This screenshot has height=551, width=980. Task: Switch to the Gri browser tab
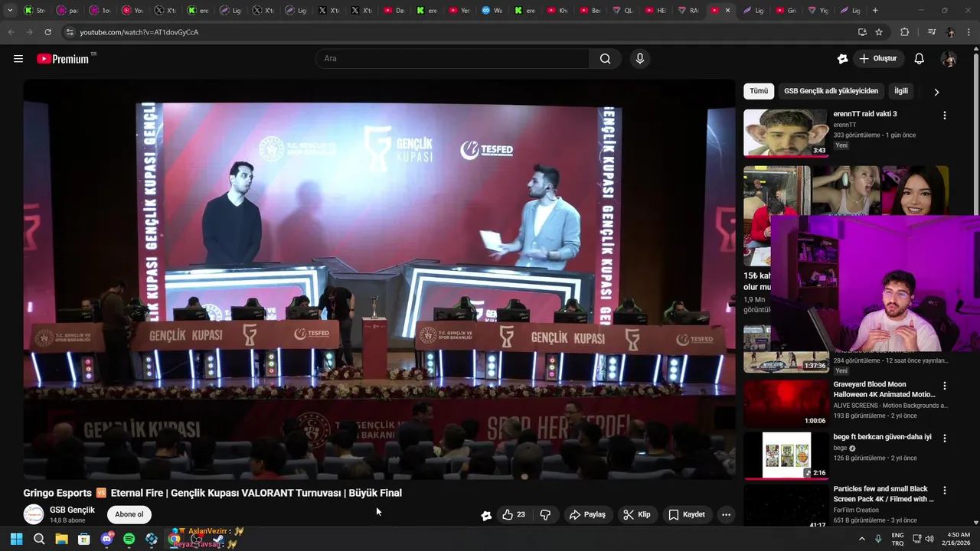[786, 11]
